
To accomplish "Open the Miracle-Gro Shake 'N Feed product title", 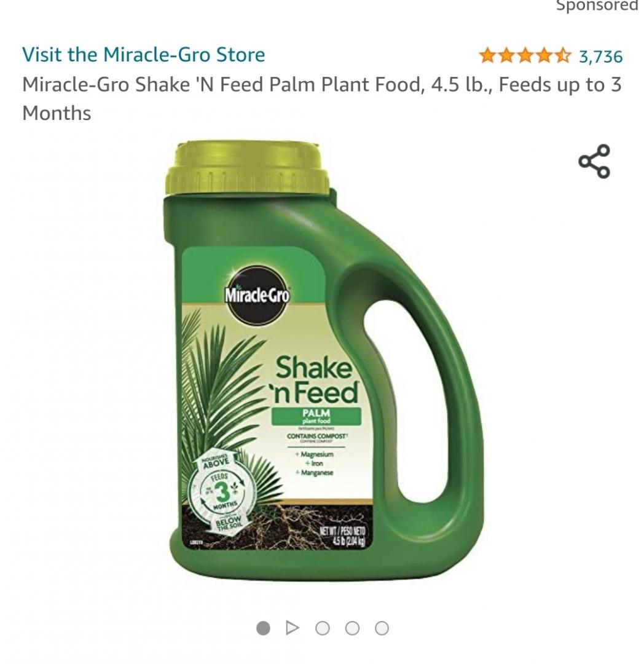I will 321,98.
